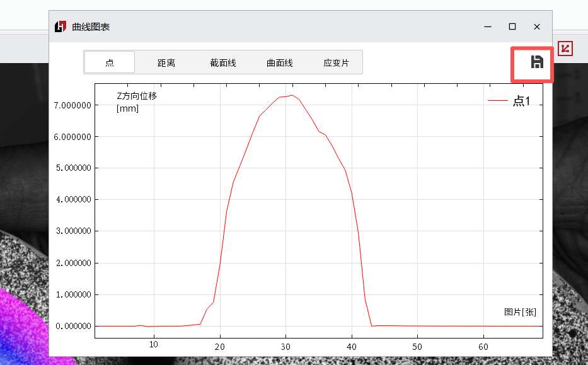The image size is (588, 365).
Task: Maximize the 曲线图表 window
Action: click(x=512, y=26)
